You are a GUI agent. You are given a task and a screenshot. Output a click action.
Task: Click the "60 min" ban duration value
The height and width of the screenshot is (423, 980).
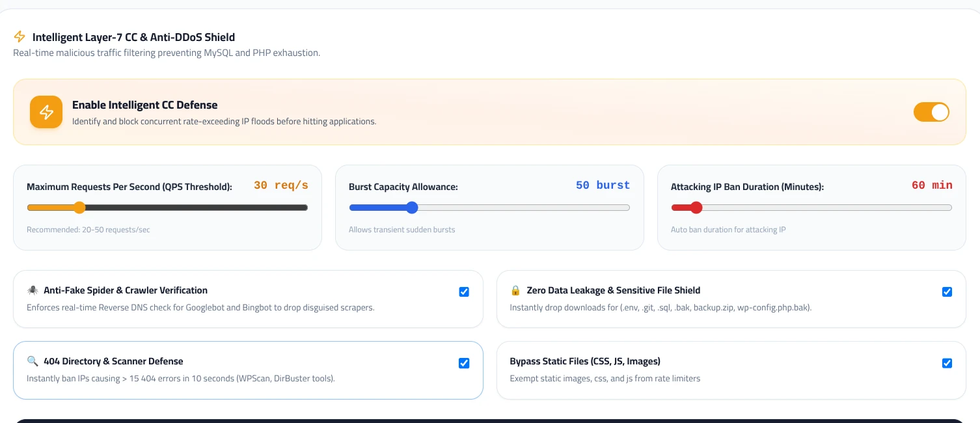932,185
